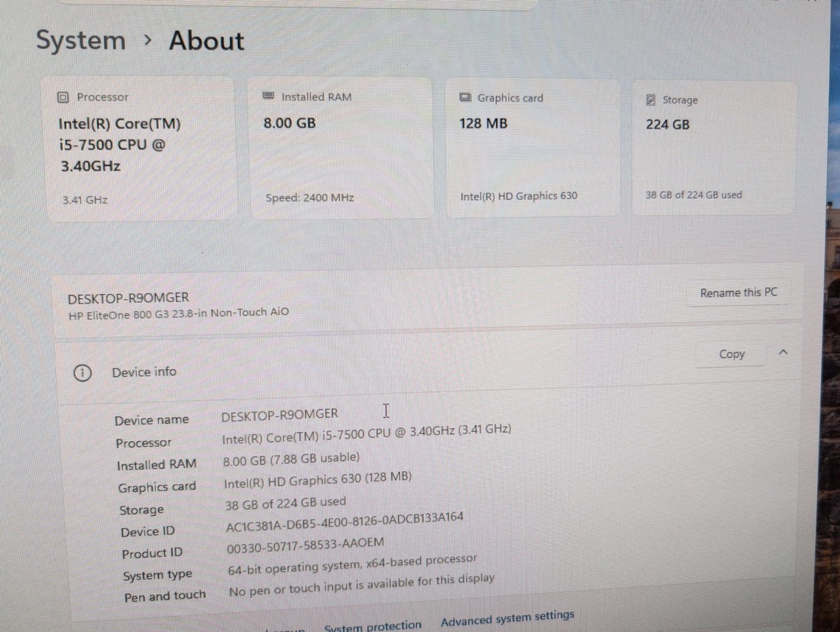Click the PC name DESKTOP-R9OMGER above the model line

[128, 298]
